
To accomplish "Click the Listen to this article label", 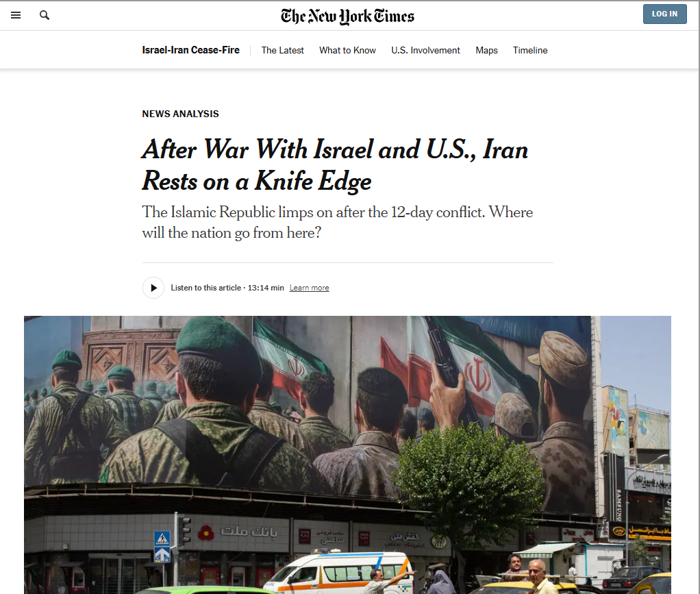I will tap(205, 288).
